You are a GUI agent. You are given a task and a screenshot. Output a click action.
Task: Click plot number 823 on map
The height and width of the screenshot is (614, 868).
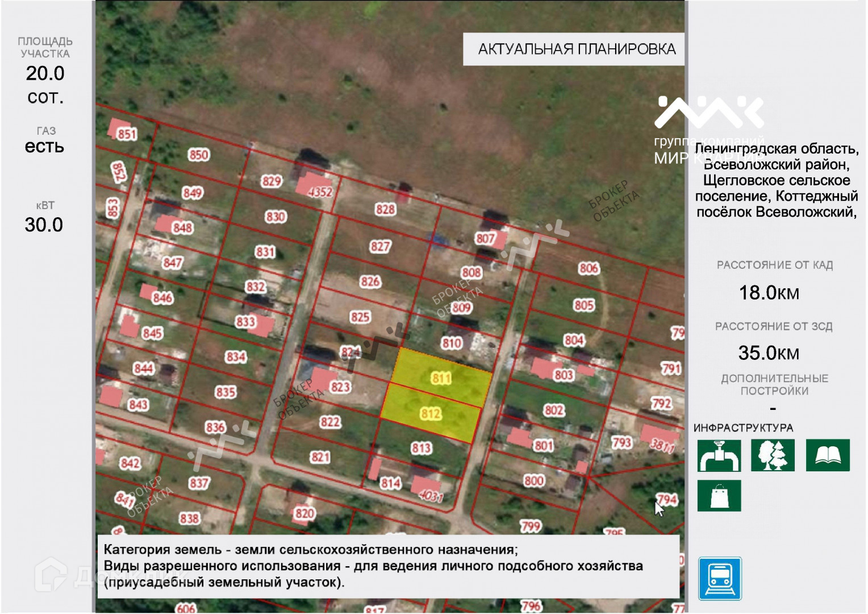[x=340, y=387]
